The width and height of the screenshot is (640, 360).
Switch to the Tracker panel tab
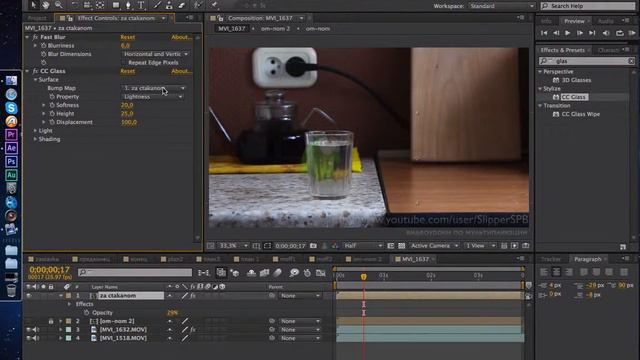(x=551, y=259)
